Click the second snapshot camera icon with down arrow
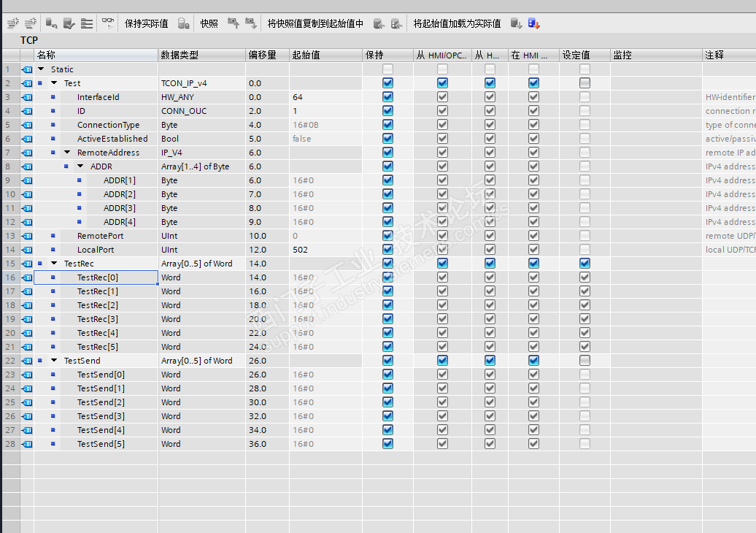Screen dimensions: 756x533 coord(251,23)
